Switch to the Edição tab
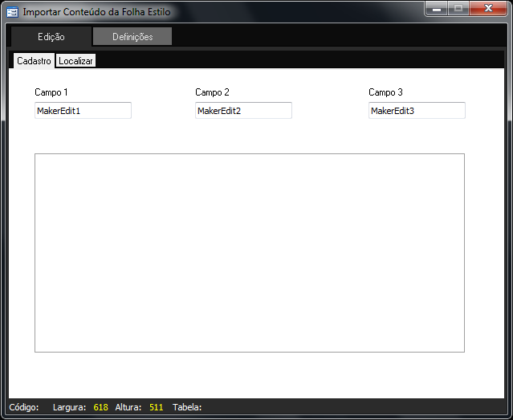Screen dimensions: 513x420 click(x=51, y=37)
